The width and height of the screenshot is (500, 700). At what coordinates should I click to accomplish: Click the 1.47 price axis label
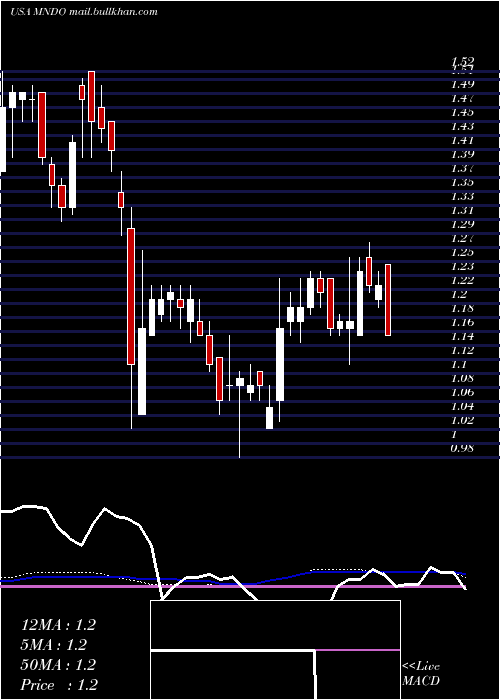tap(462, 98)
